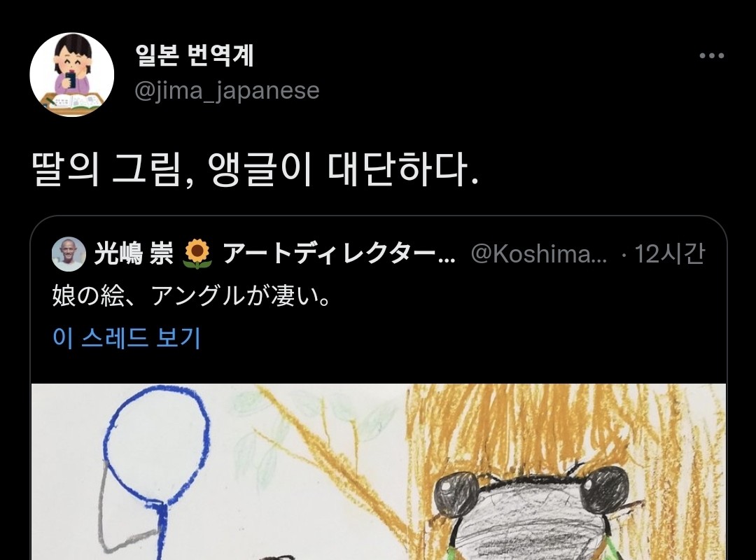Open the @jima_japanese handle link

coord(227,90)
